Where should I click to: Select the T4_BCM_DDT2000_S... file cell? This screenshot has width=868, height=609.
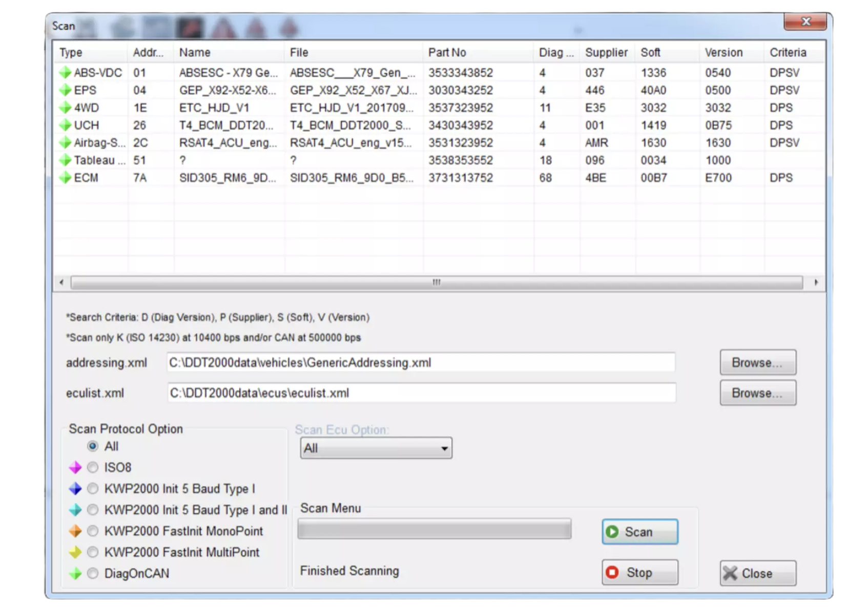[x=350, y=125]
